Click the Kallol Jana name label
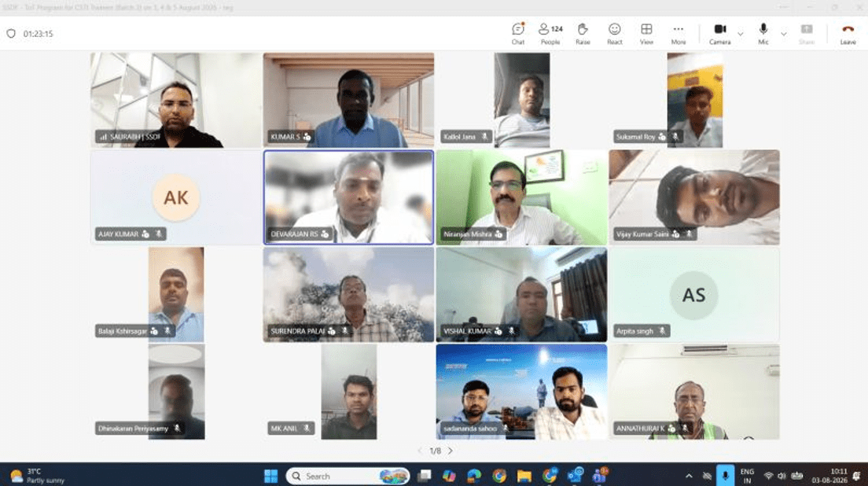Image resolution: width=868 pixels, height=486 pixels. [x=459, y=137]
